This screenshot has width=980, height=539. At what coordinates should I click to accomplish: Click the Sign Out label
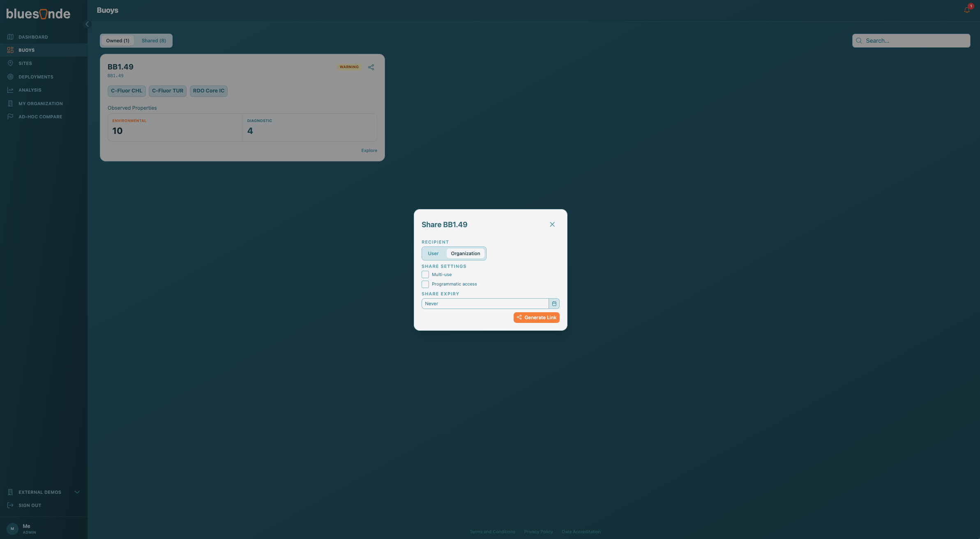coord(30,505)
